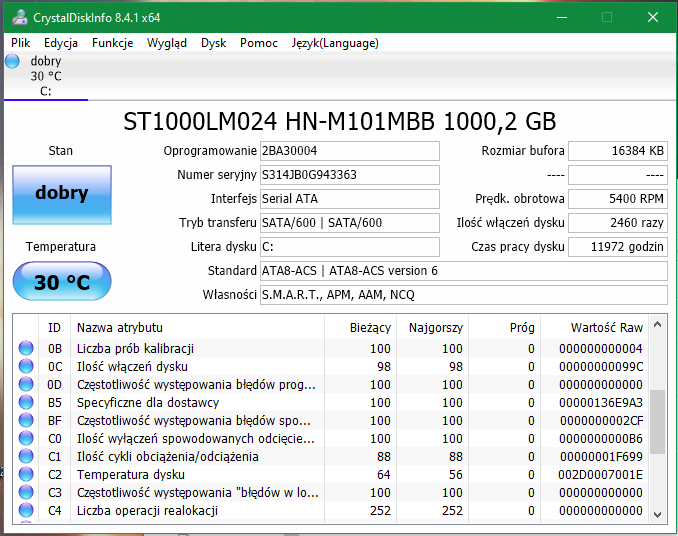This screenshot has width=678, height=536.
Task: Click raw value 00000000099C
Action: 601,367
